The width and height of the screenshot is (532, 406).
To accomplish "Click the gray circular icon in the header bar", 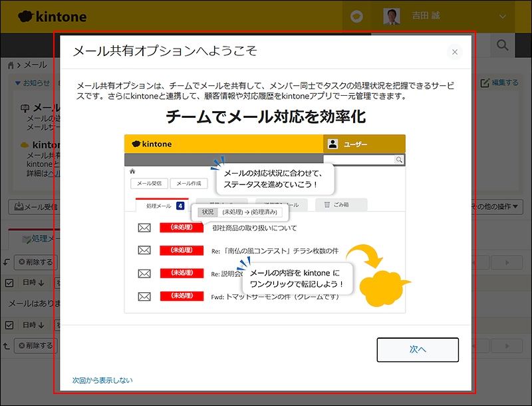I will [357, 16].
